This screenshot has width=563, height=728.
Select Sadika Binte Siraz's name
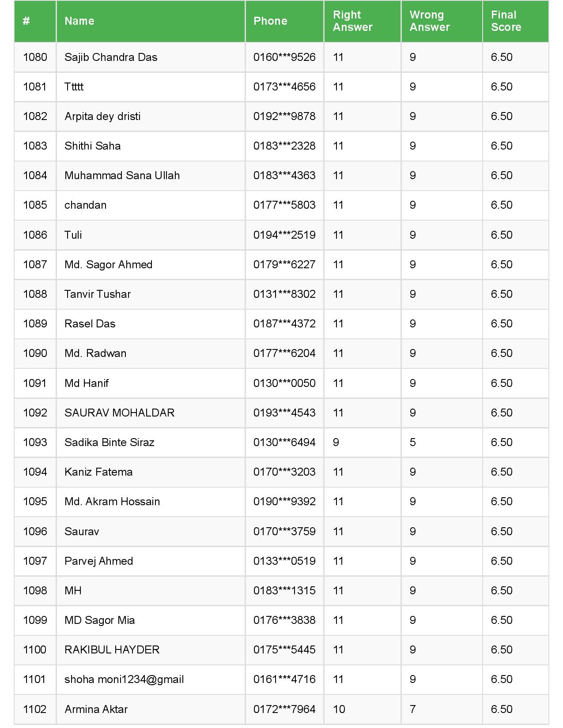click(x=109, y=443)
